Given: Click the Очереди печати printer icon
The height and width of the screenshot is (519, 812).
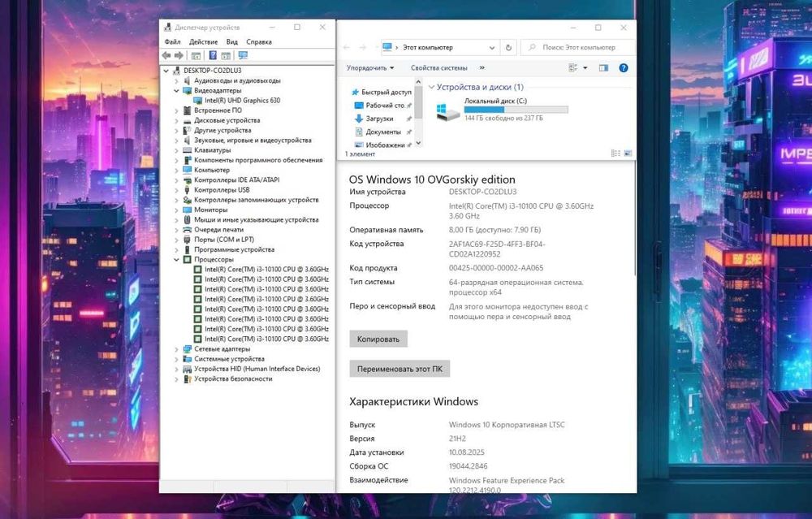Looking at the screenshot, I should coord(188,230).
